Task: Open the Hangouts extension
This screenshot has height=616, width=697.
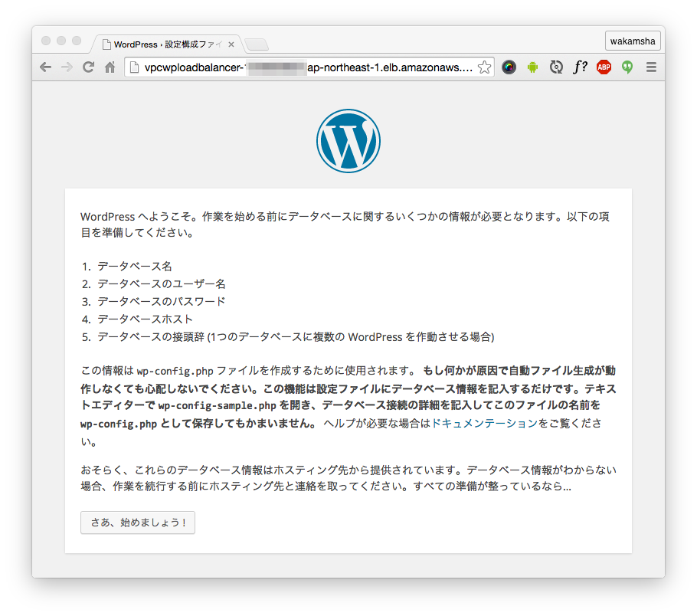Action: (x=627, y=67)
